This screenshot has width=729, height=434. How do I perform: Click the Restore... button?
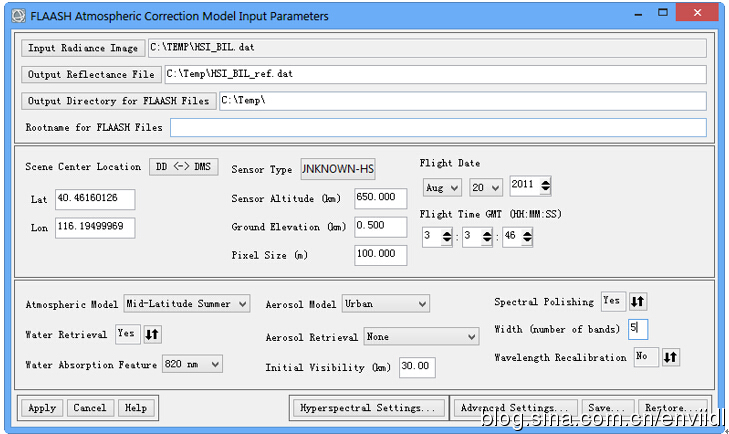[x=673, y=408]
